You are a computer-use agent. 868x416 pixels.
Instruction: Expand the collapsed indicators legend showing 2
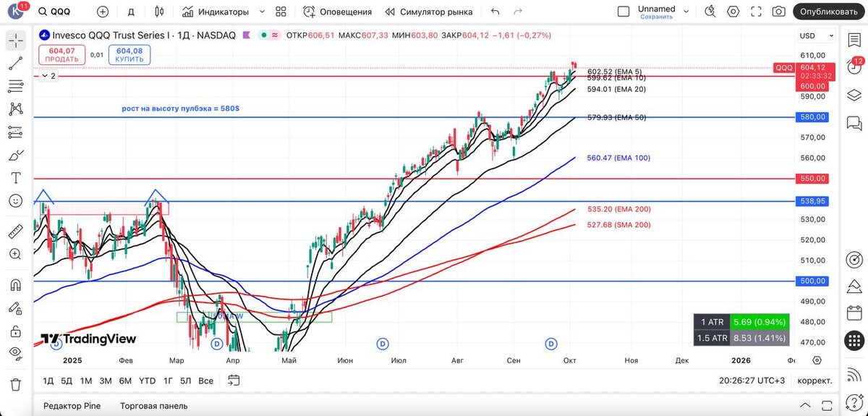coord(48,75)
